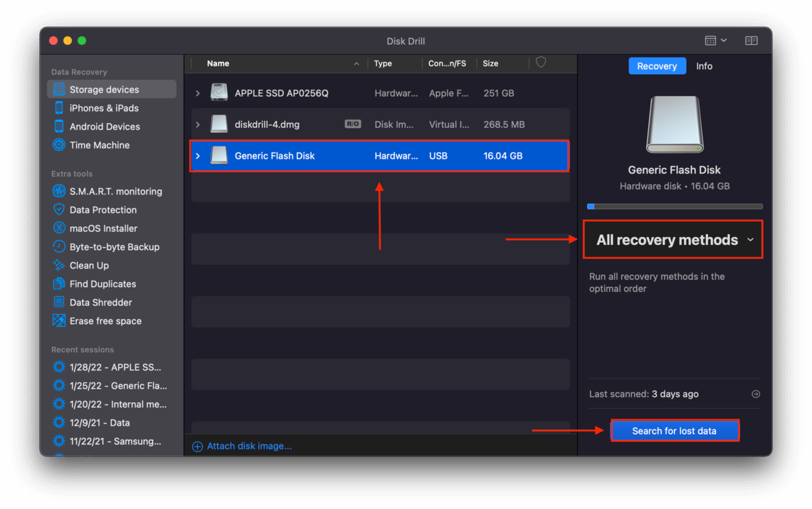Screen dimensions: 812x509
Task: Open the Data Shredder icon
Action: point(59,303)
